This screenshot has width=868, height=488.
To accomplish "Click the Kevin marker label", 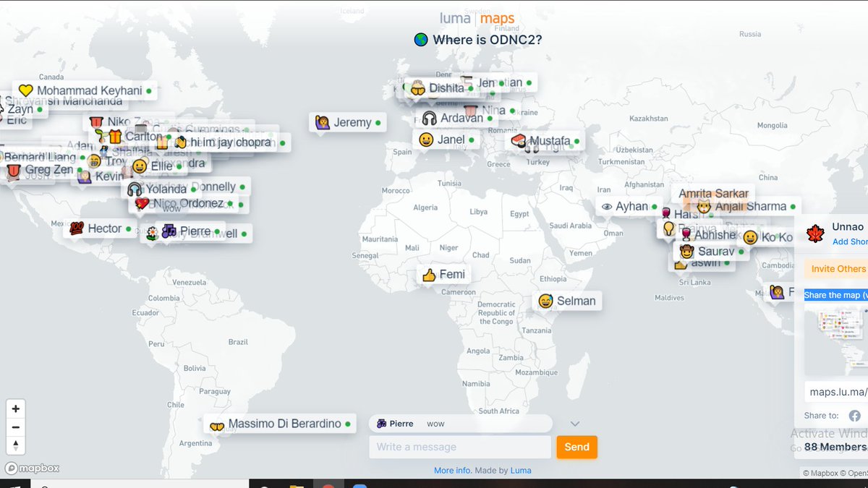I will click(x=109, y=177).
